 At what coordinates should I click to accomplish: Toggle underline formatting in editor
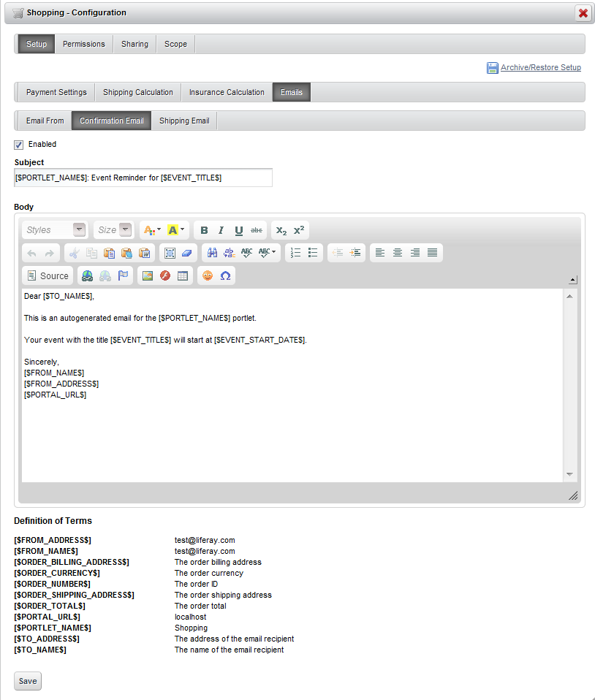[239, 230]
